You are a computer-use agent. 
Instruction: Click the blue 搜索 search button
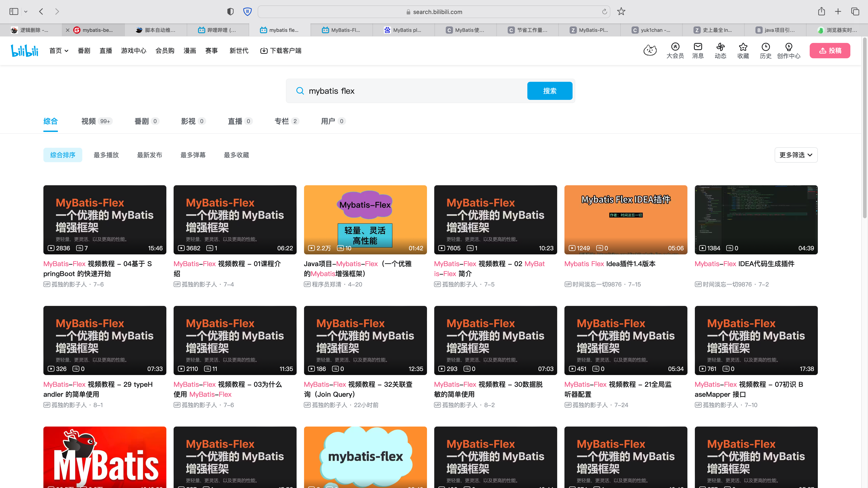pos(550,91)
